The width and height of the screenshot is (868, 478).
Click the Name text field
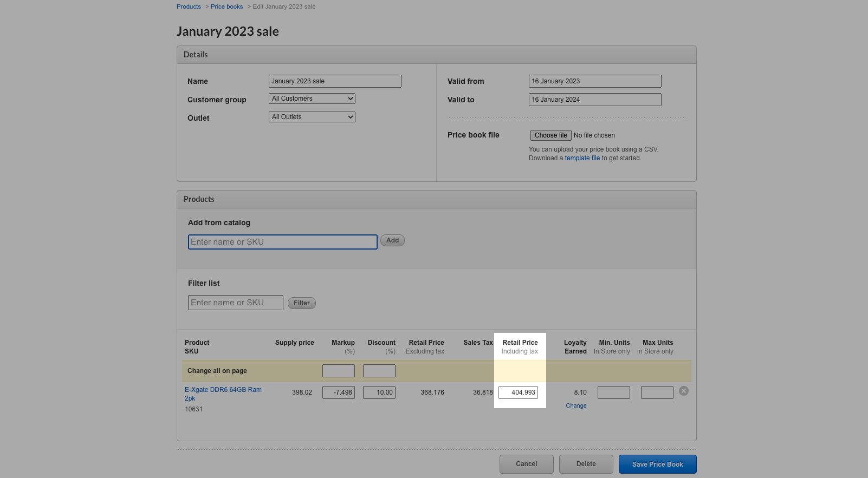tap(335, 81)
